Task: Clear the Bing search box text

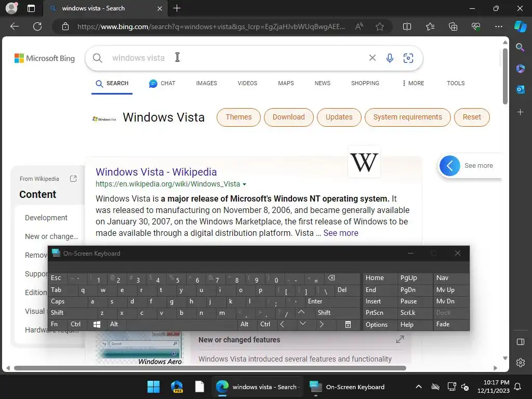Action: pyautogui.click(x=372, y=58)
